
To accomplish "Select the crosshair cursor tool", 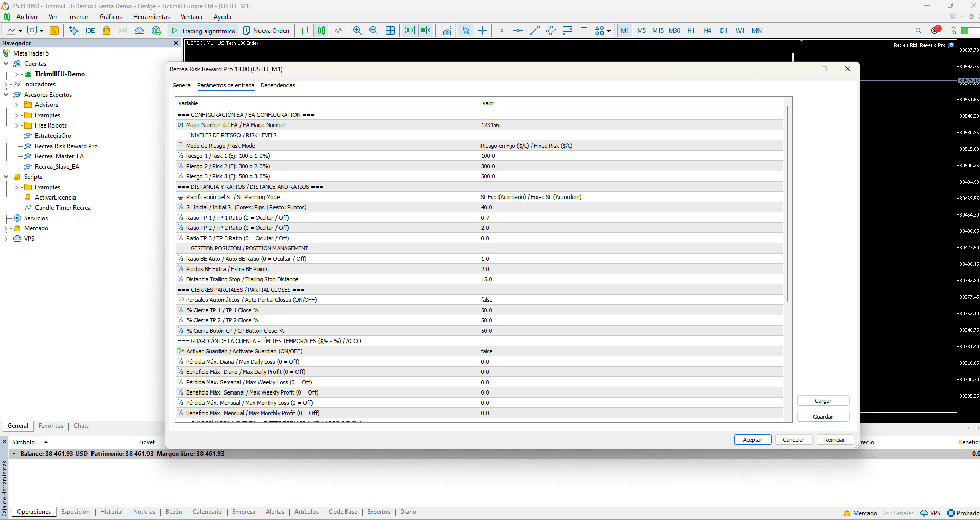I will tap(482, 31).
